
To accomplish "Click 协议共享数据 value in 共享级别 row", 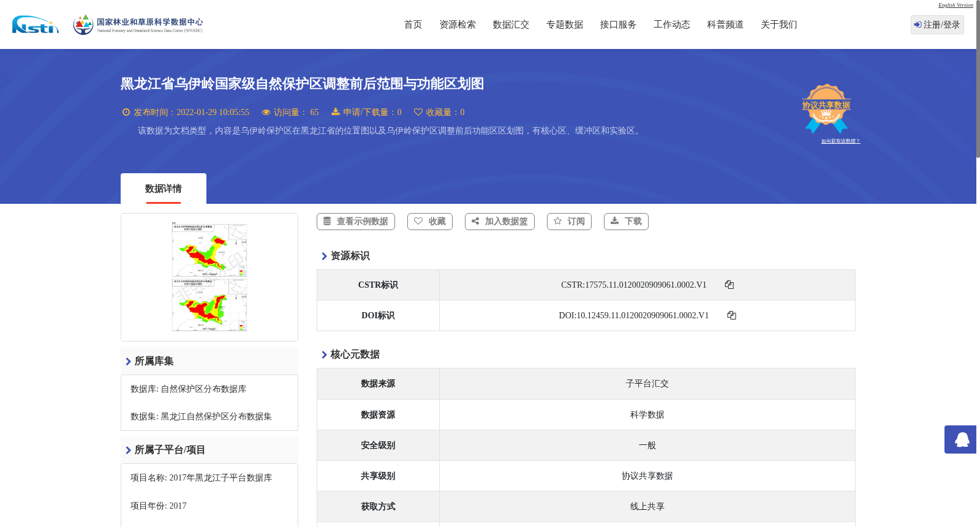I will tap(647, 476).
